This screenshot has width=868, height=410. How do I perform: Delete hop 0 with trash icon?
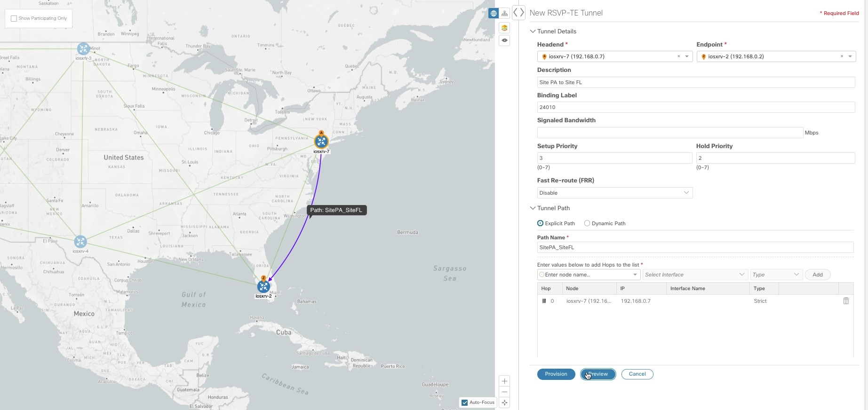coord(846,301)
